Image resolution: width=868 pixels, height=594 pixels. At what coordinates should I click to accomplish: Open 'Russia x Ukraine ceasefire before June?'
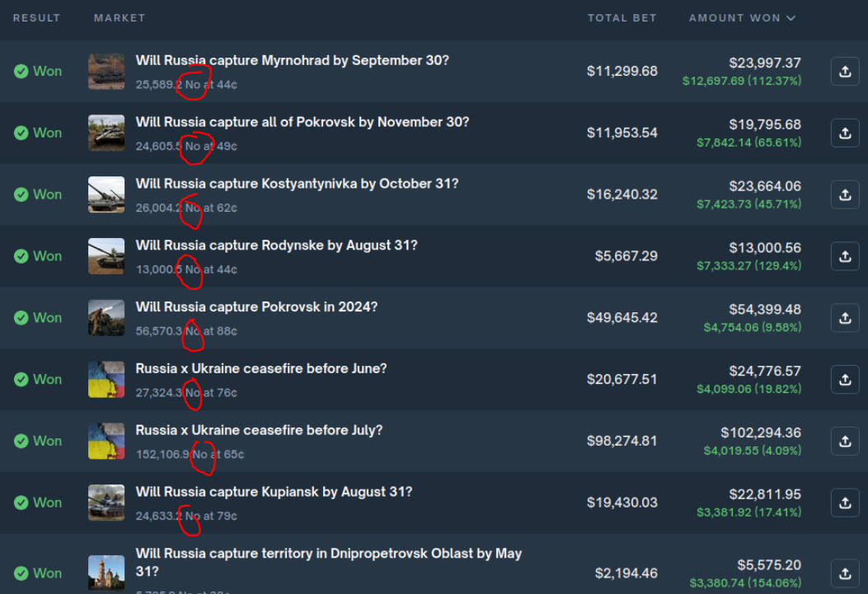261,369
